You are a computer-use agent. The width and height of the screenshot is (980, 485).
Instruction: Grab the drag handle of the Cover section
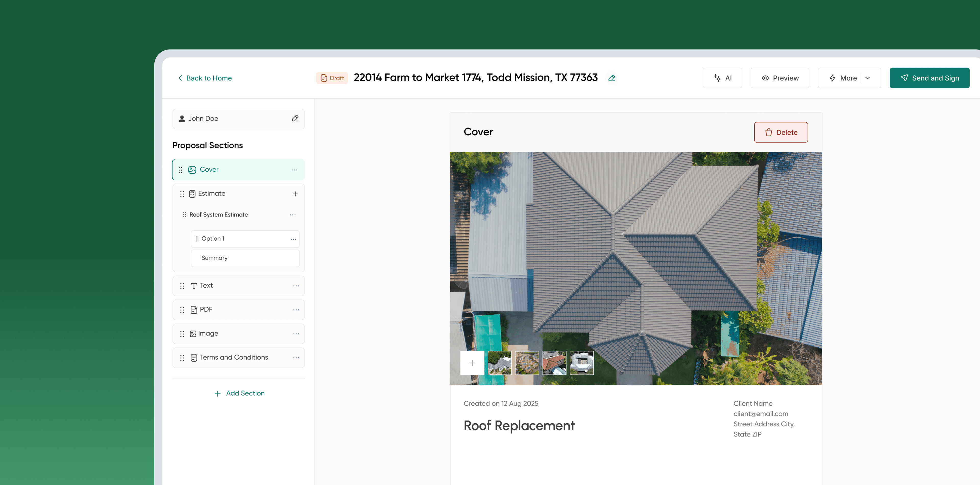[x=180, y=170]
